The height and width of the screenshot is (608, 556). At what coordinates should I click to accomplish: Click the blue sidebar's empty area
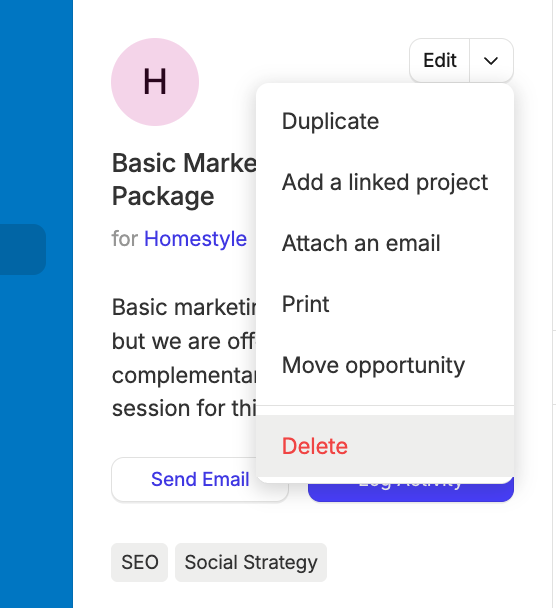coord(36,427)
